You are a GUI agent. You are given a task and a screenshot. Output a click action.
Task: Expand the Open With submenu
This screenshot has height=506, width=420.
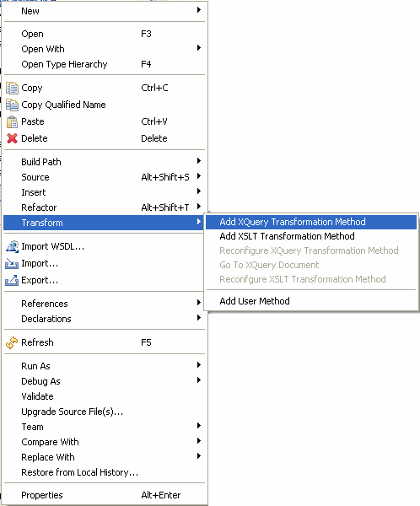point(199,48)
